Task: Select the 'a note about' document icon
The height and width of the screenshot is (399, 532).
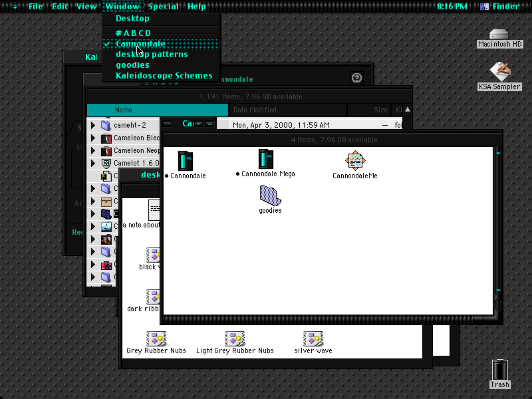Action: pos(154,210)
